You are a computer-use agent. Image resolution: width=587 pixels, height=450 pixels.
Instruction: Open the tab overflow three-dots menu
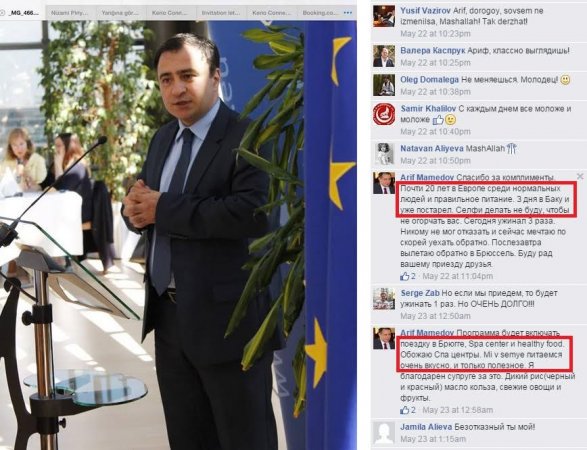[x=348, y=13]
